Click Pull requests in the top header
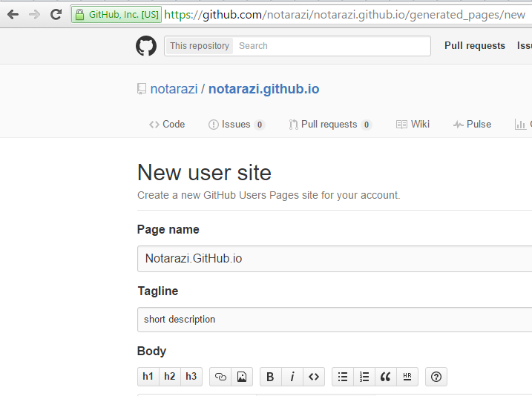 click(475, 46)
